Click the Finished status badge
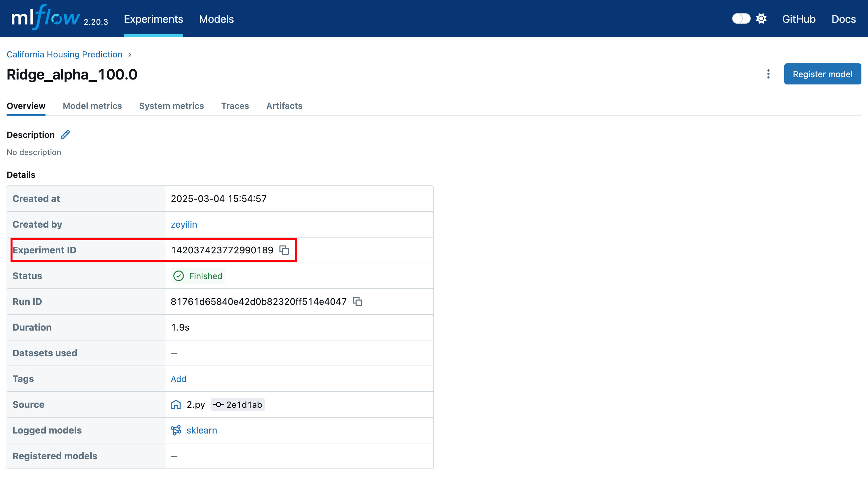This screenshot has width=868, height=483. pos(198,276)
